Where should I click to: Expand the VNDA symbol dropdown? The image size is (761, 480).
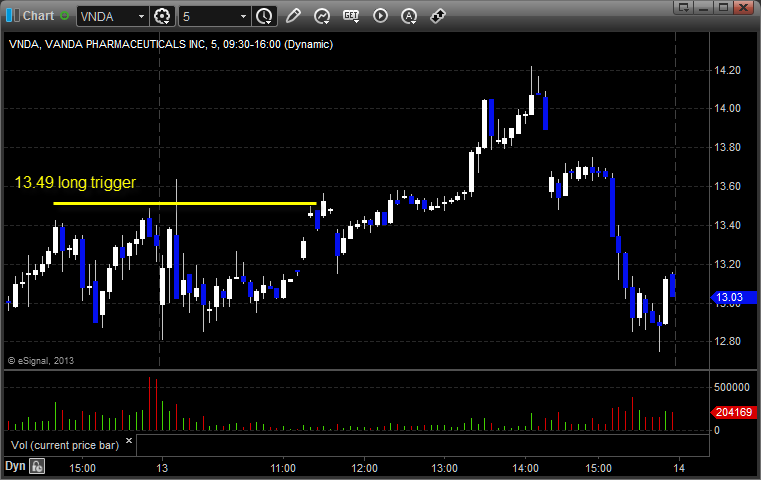tap(141, 17)
